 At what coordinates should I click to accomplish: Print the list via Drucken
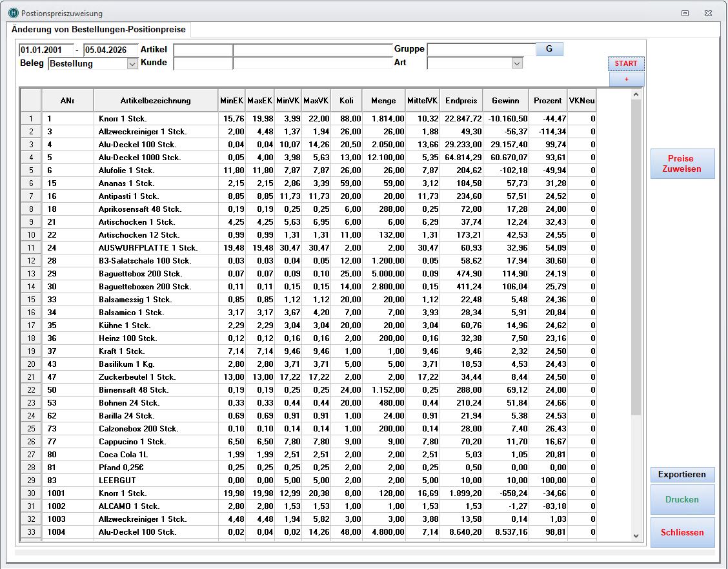tap(682, 499)
